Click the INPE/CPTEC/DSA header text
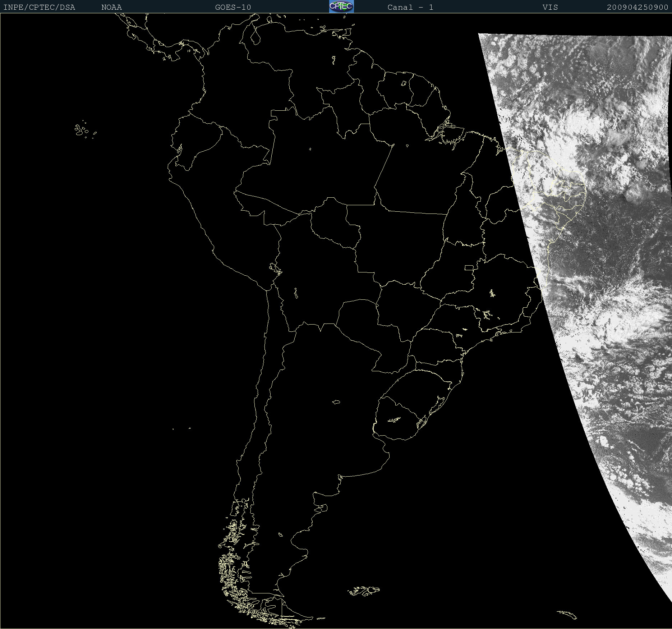The height and width of the screenshot is (629, 672). pyautogui.click(x=39, y=7)
